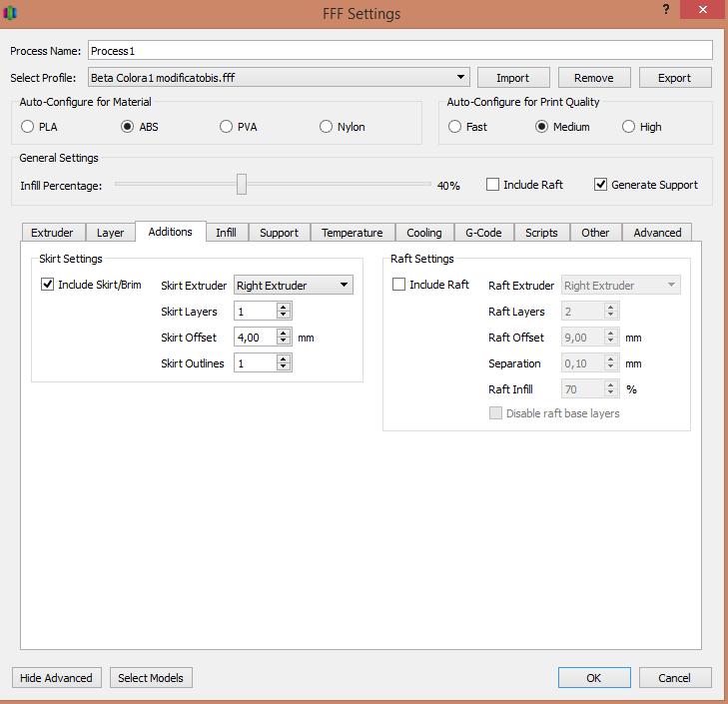The image size is (728, 704).
Task: Increase Skirt Outlines with up arrow
Action: [x=284, y=359]
